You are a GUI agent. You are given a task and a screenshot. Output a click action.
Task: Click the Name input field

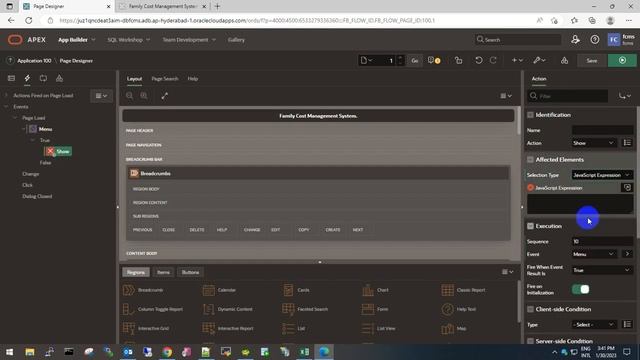602,130
